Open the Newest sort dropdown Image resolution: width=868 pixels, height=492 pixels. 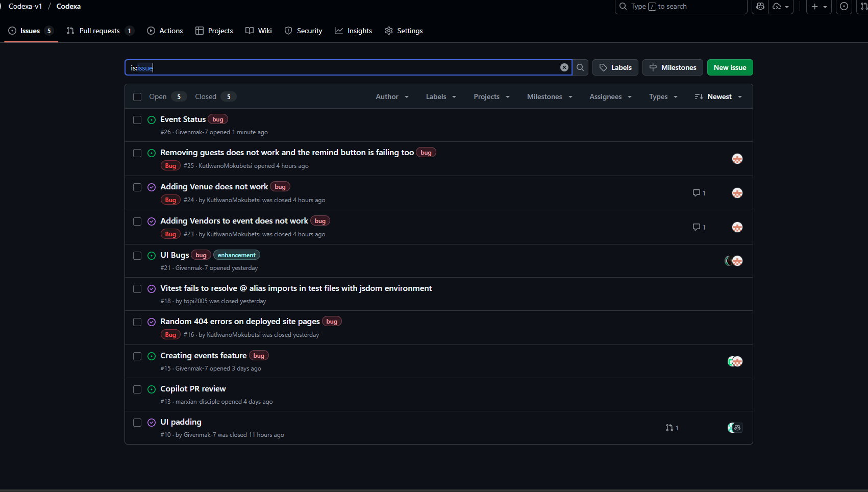(x=718, y=96)
